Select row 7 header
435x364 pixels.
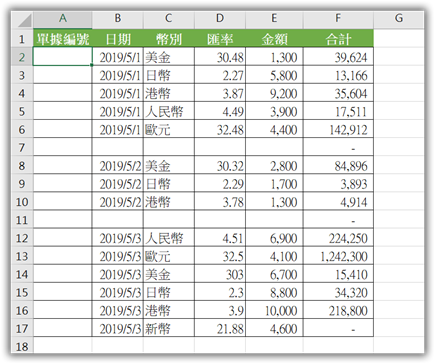[x=22, y=147]
